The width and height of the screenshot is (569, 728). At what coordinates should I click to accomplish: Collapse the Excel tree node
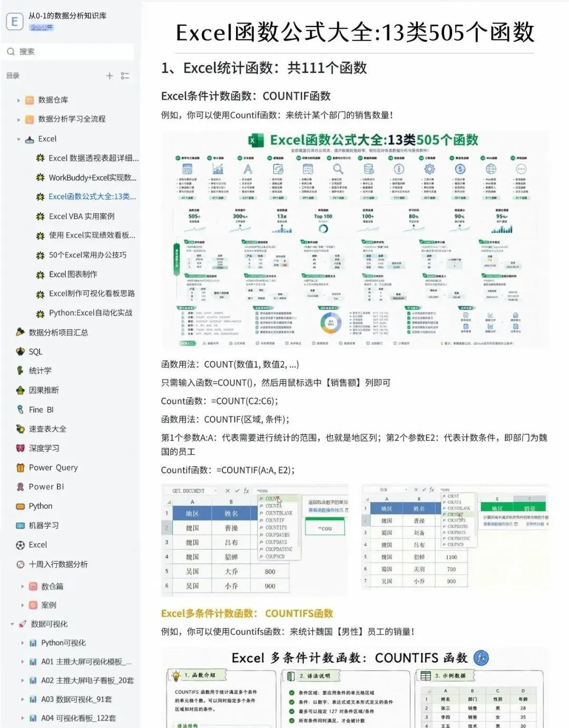pyautogui.click(x=18, y=139)
